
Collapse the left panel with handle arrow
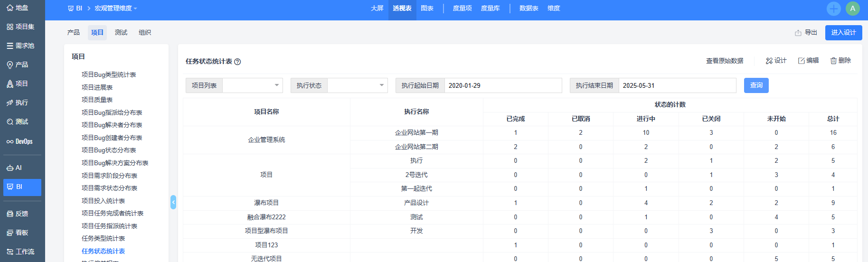click(173, 202)
